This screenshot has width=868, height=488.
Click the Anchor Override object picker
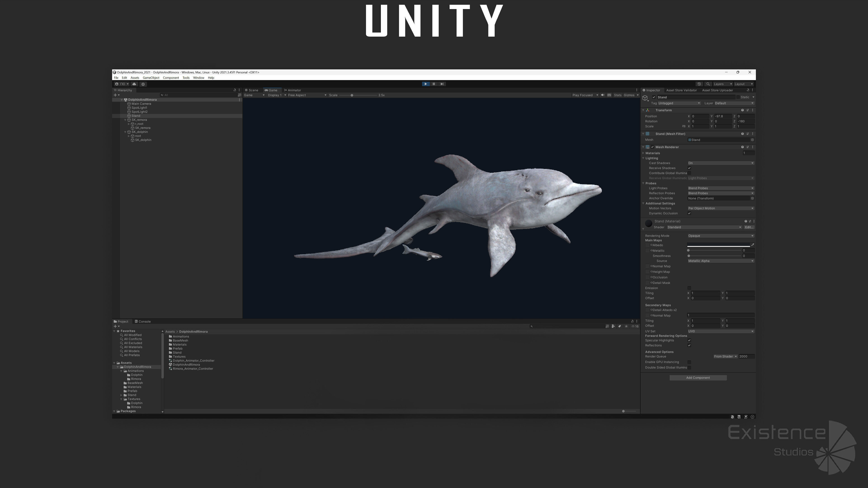(752, 198)
